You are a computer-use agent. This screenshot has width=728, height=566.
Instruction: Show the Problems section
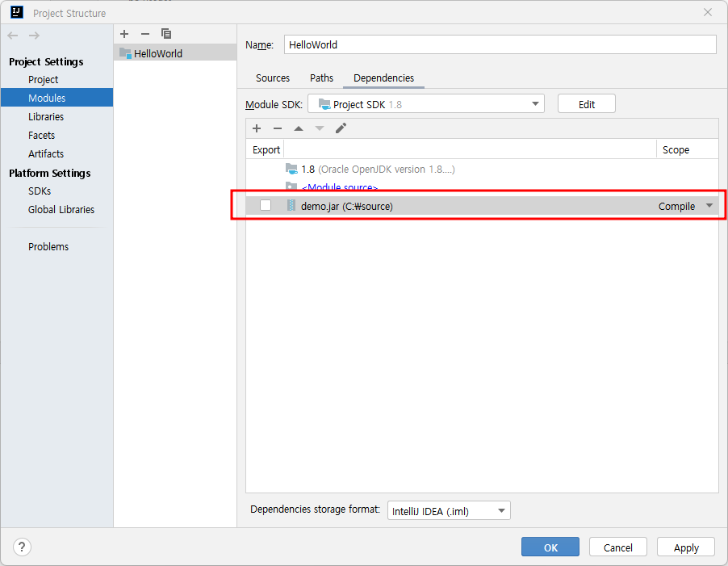point(48,246)
